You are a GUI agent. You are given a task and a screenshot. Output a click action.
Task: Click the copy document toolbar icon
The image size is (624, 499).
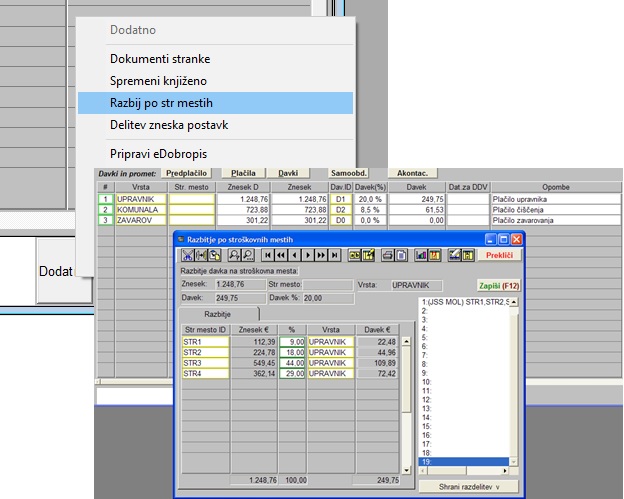point(401,255)
